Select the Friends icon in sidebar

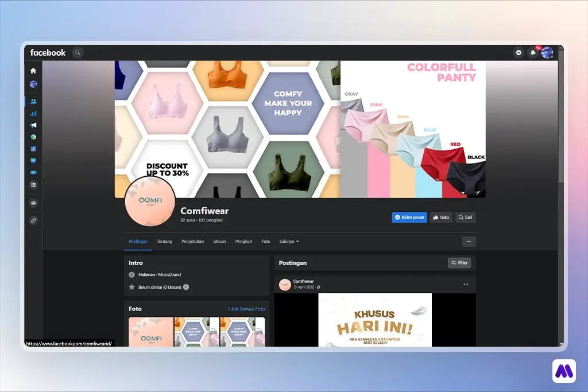[33, 101]
